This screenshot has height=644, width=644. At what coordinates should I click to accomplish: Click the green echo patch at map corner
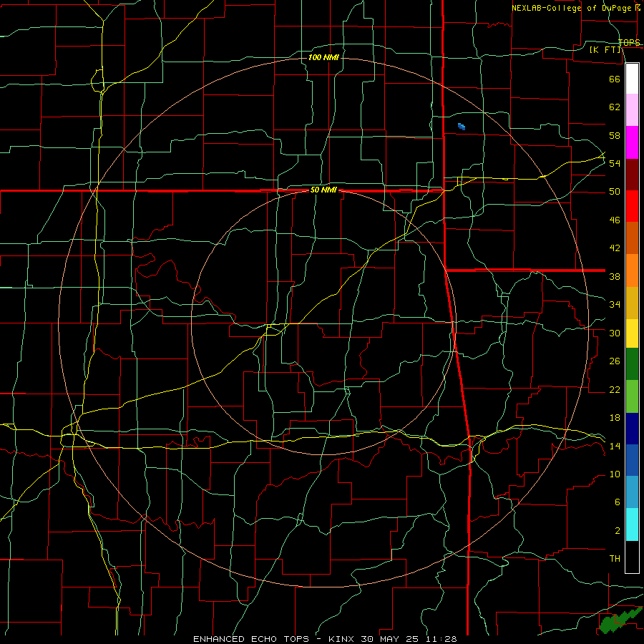click(x=620, y=620)
